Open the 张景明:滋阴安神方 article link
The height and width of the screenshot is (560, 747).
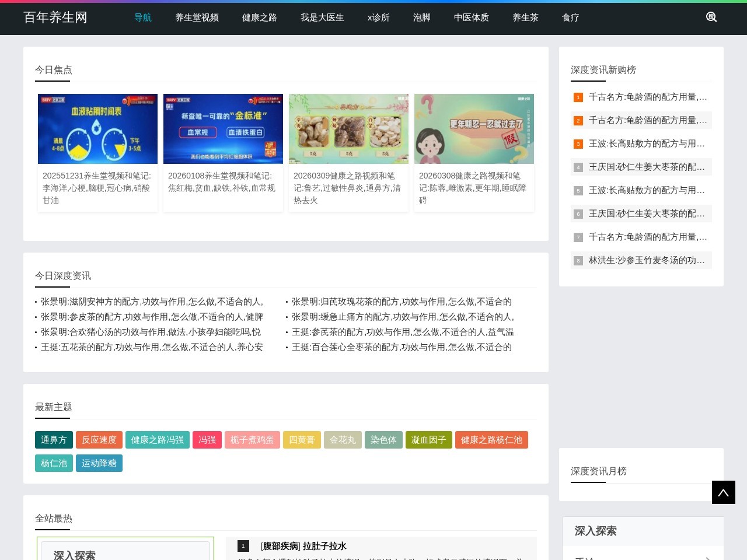point(151,302)
